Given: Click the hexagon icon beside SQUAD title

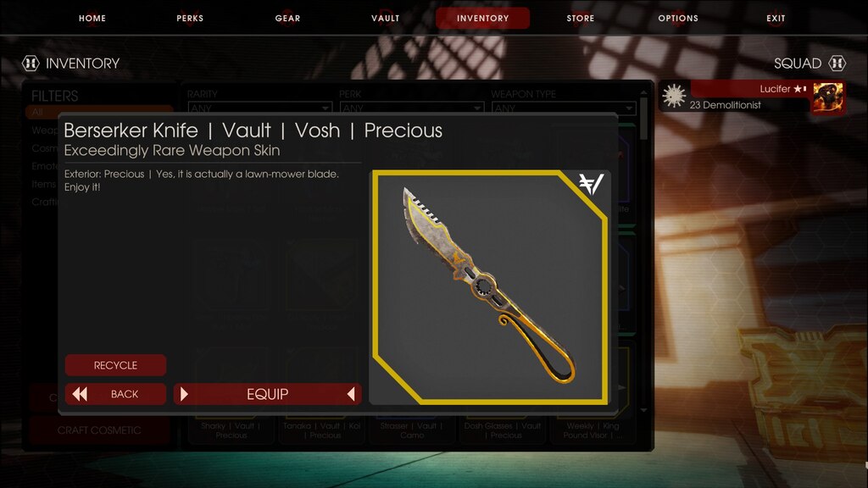Looking at the screenshot, I should 837,64.
